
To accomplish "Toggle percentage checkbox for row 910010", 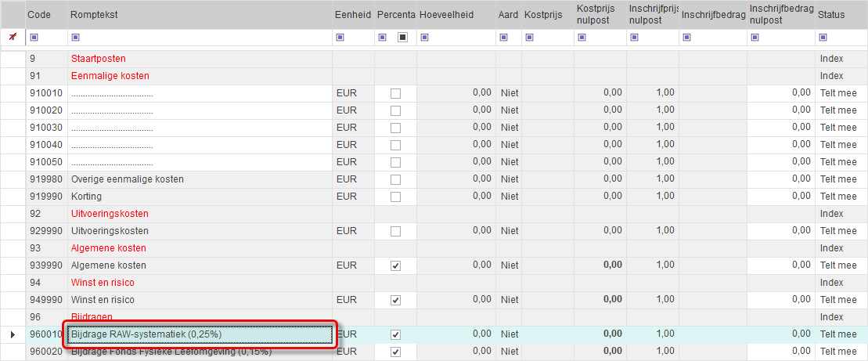I will [395, 93].
